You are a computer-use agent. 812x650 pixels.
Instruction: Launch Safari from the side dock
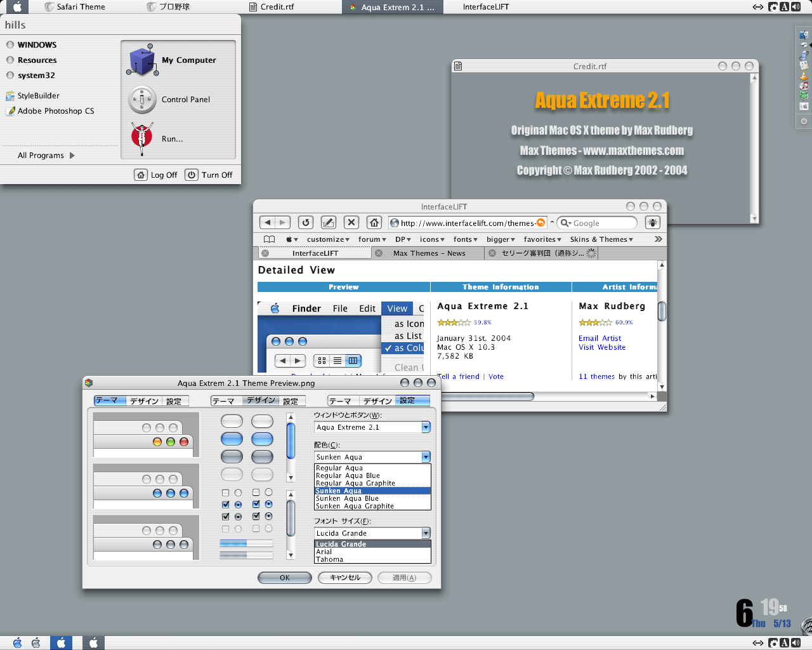click(x=804, y=45)
